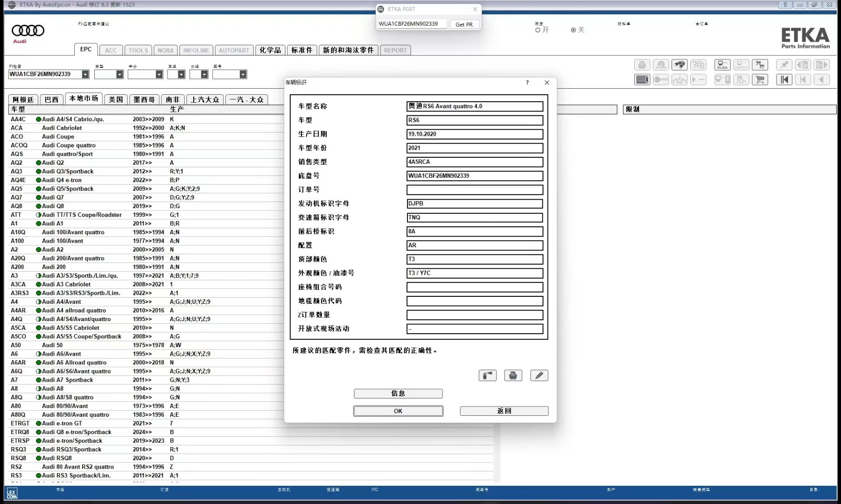This screenshot has height=504, width=841.
Task: Click the 订单号 empty field
Action: point(475,189)
